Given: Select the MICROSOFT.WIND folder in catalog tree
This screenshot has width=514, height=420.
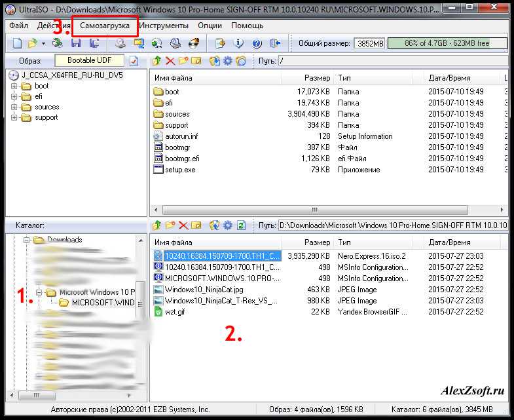Looking at the screenshot, I should [103, 303].
